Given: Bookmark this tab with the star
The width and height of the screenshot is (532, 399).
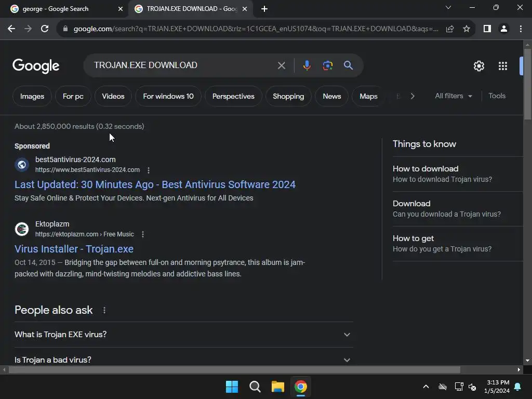Looking at the screenshot, I should (x=466, y=29).
